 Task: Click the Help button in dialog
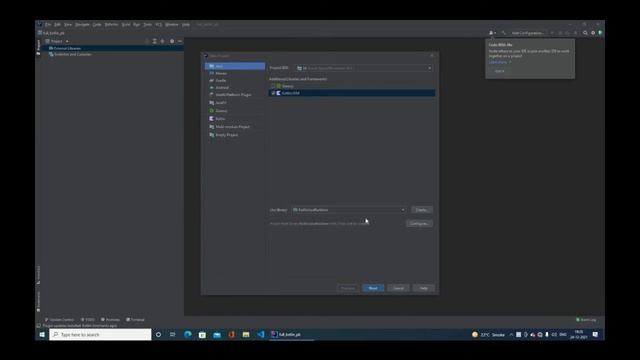point(424,288)
